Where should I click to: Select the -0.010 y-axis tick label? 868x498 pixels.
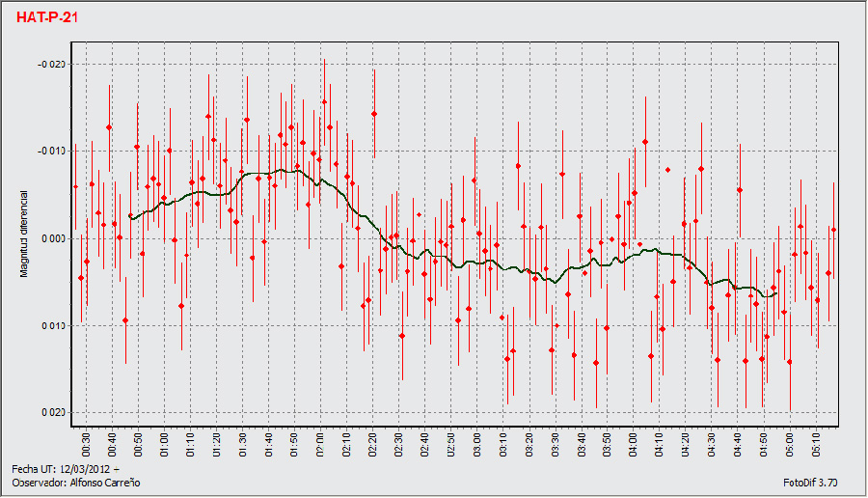pos(50,152)
